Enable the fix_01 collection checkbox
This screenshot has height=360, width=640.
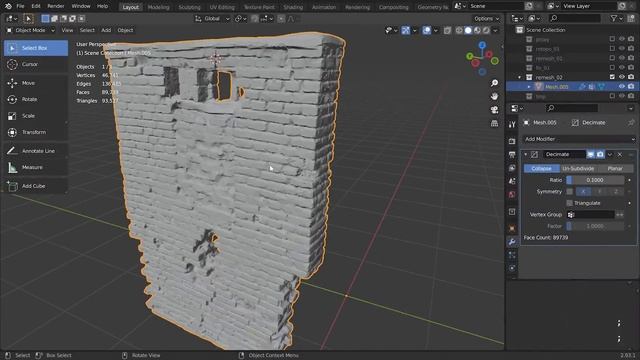612,67
